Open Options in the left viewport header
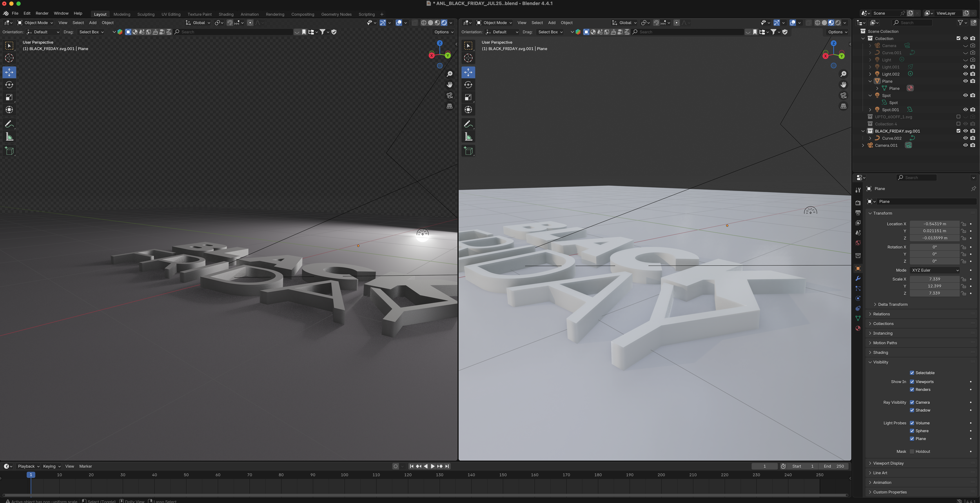Viewport: 980px width, 503px height. pyautogui.click(x=443, y=32)
